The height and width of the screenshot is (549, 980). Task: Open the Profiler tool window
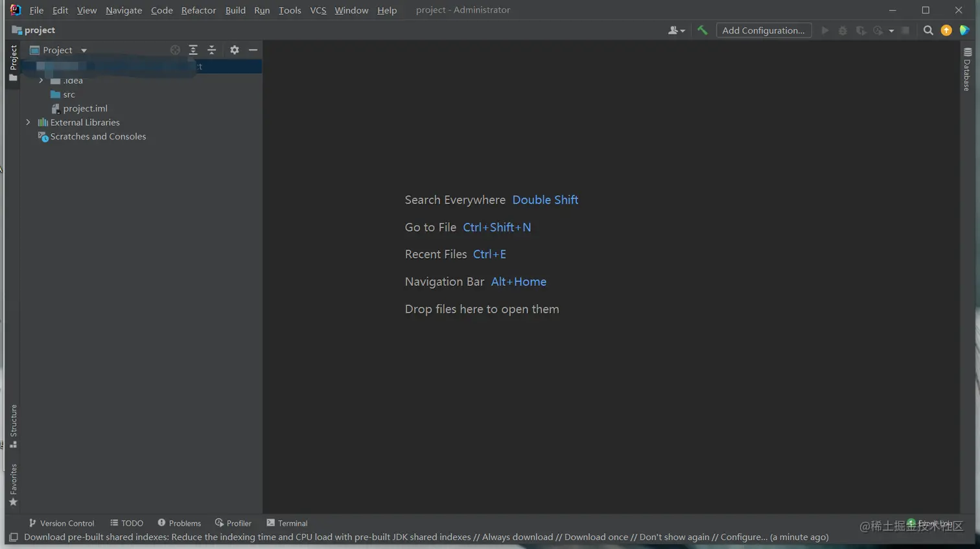pyautogui.click(x=233, y=523)
